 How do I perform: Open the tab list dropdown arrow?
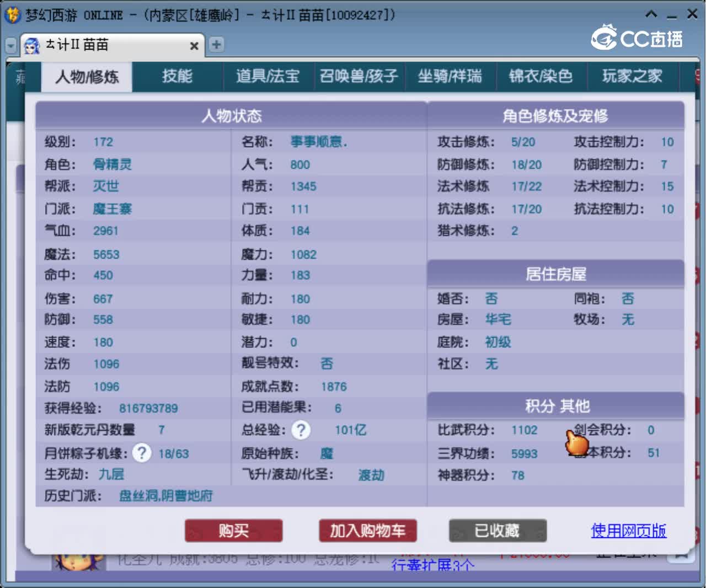pyautogui.click(x=11, y=45)
